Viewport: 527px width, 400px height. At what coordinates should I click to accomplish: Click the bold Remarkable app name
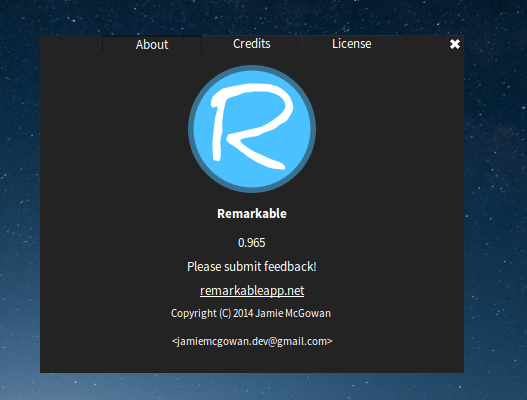click(x=252, y=213)
